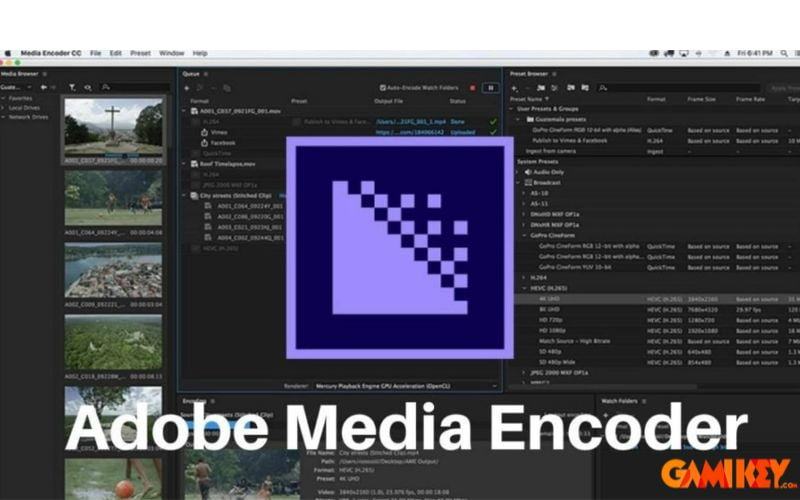Click the red Stop Queue button
Image resolution: width=800 pixels, height=500 pixels.
tap(472, 88)
